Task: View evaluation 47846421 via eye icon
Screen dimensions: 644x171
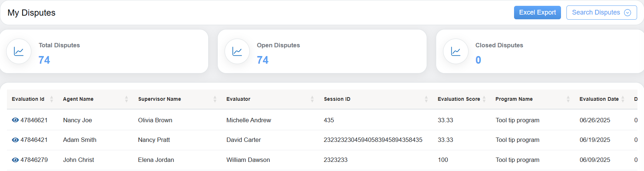Action: pyautogui.click(x=15, y=140)
